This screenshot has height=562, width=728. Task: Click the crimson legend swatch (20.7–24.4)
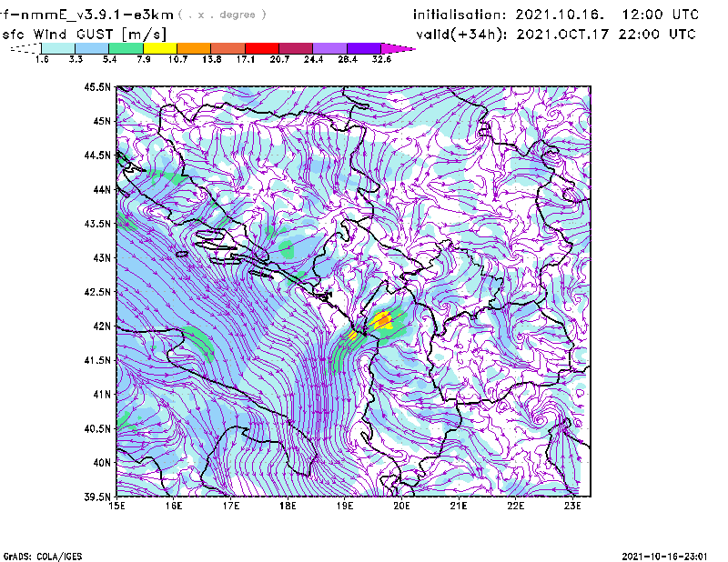click(296, 48)
